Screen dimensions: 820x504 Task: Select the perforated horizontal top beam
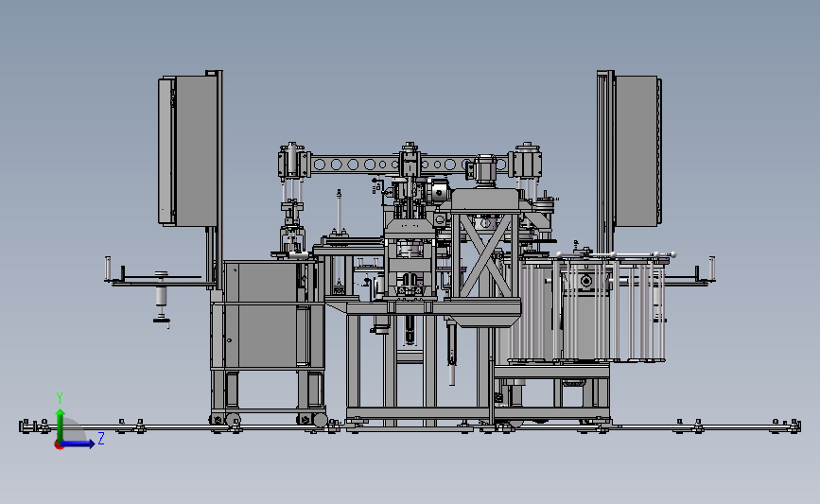[x=410, y=165]
